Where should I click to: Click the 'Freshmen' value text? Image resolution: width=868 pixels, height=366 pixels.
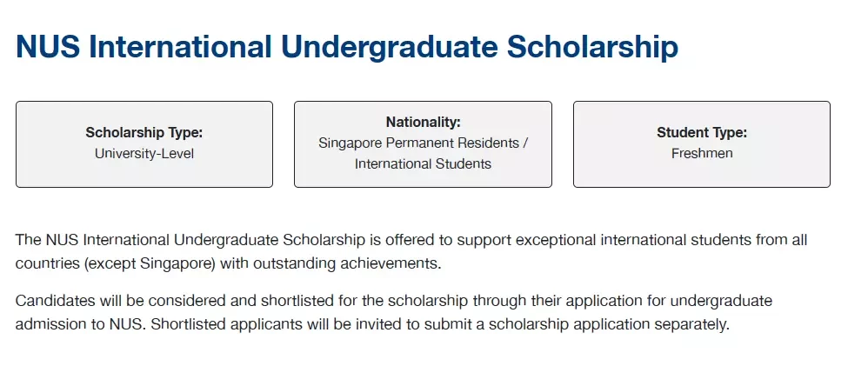point(702,153)
